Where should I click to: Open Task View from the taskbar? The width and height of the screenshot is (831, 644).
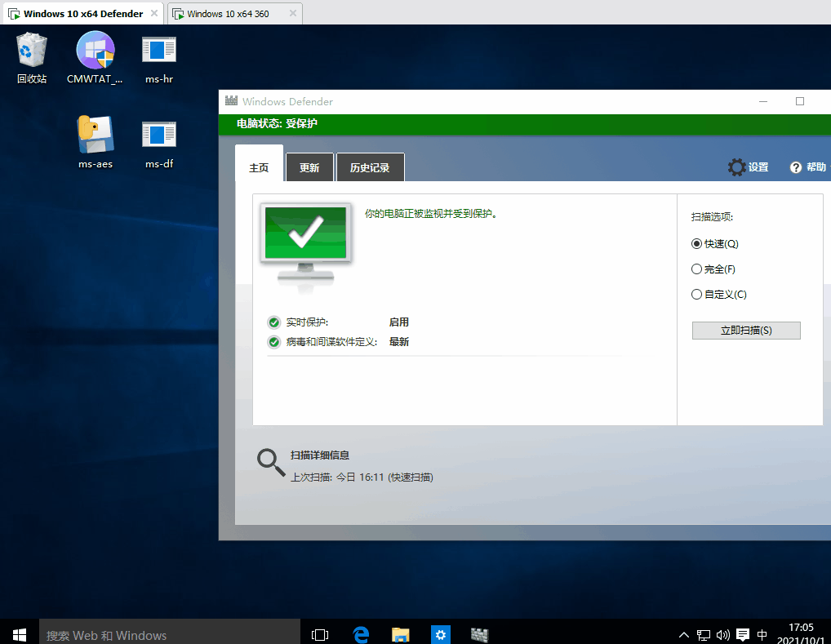pos(320,634)
